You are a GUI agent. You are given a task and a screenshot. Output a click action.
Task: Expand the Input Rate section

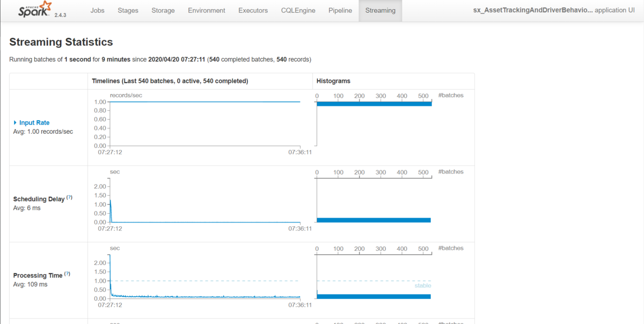[32, 123]
